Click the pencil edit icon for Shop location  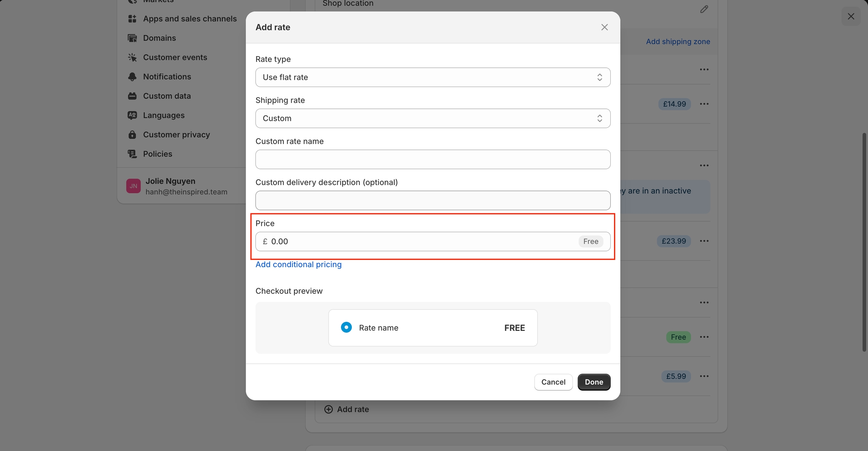pos(704,9)
